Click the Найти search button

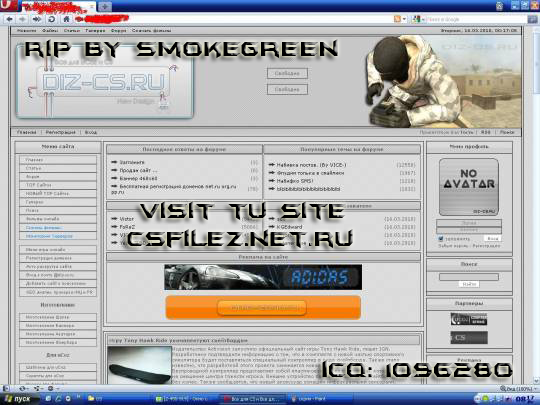point(469,284)
